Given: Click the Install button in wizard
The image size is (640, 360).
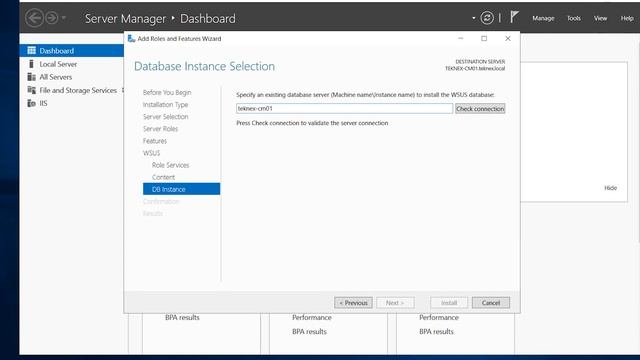Looking at the screenshot, I should coord(449,303).
